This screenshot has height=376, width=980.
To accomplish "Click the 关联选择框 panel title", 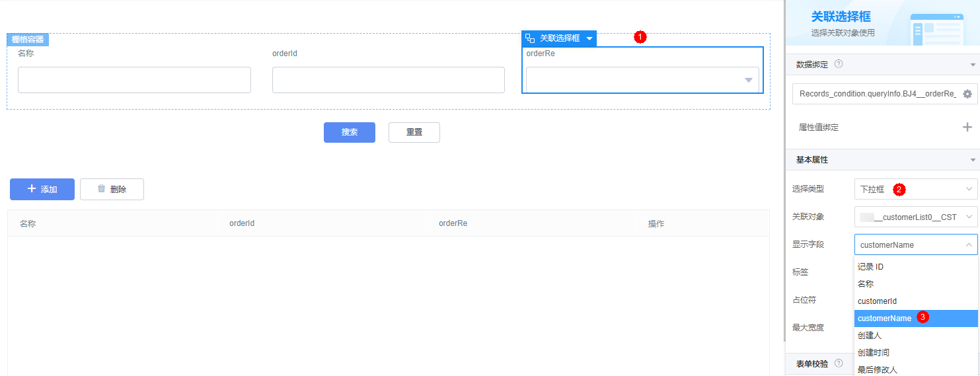I will 841,17.
